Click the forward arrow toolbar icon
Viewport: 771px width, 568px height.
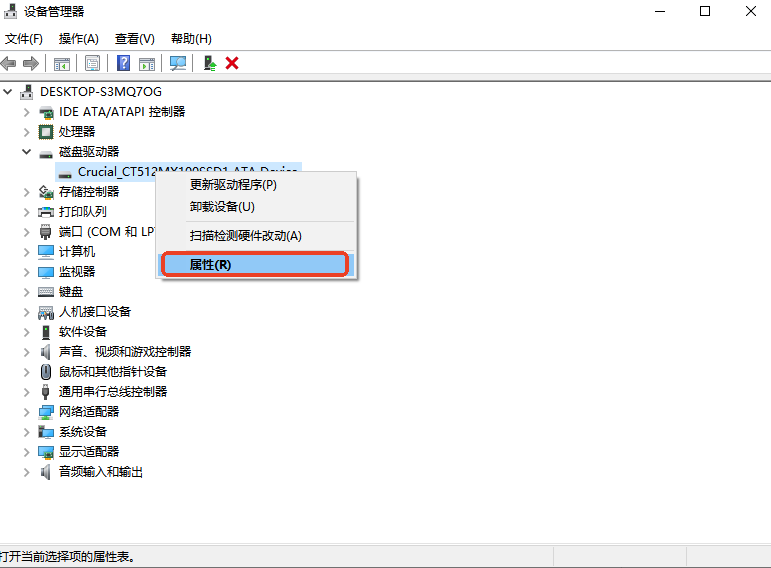tap(31, 63)
